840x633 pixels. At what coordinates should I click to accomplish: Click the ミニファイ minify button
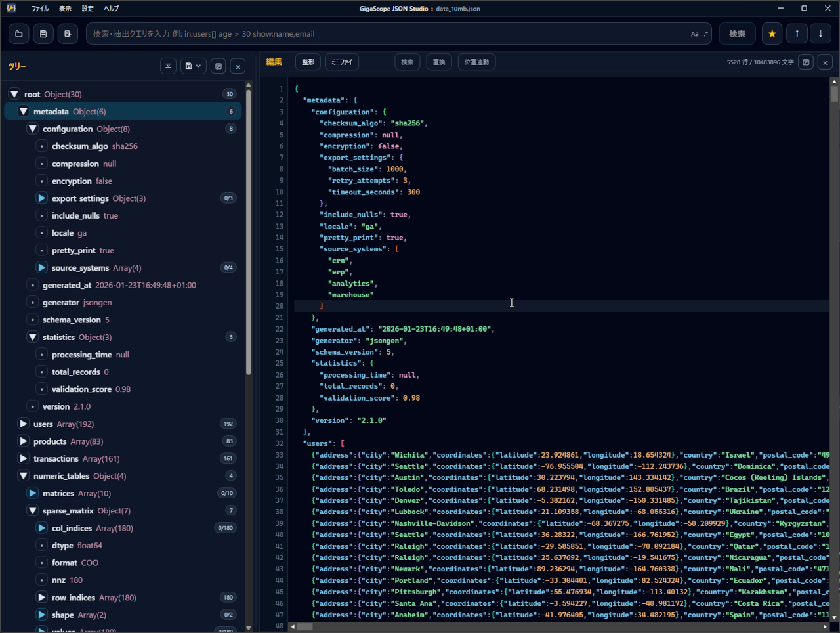pos(342,62)
